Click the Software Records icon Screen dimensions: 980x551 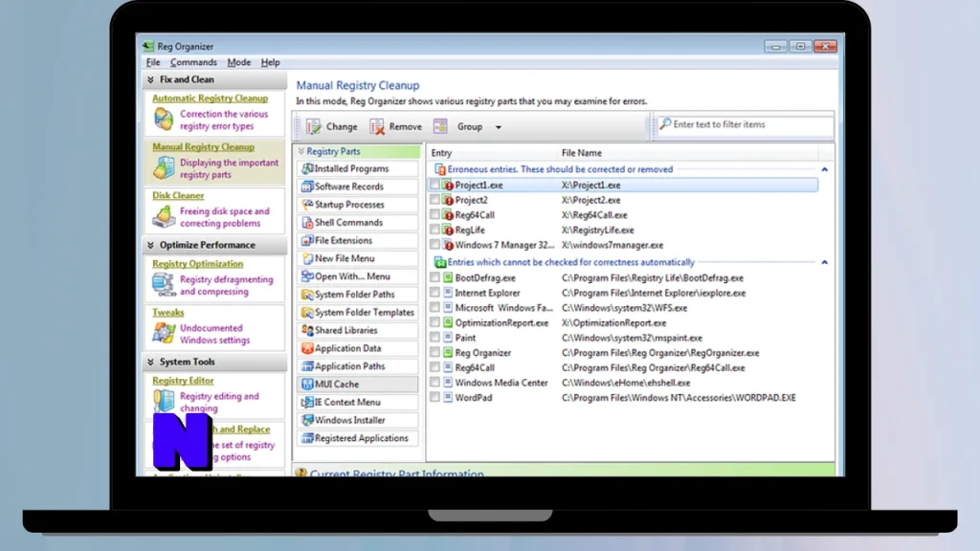point(307,187)
